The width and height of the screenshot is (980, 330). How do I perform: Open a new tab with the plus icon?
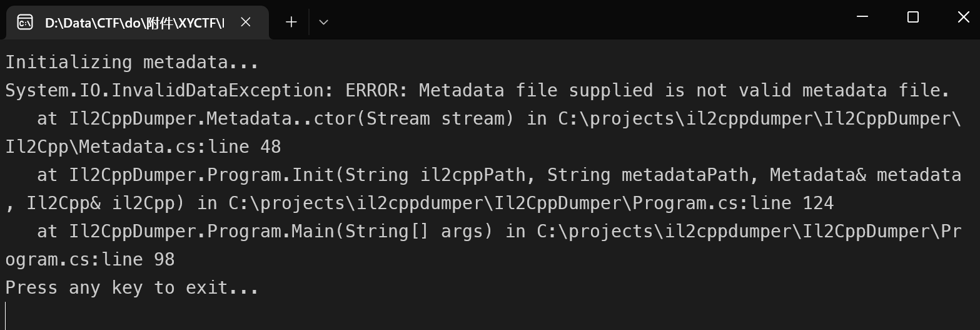(x=291, y=22)
